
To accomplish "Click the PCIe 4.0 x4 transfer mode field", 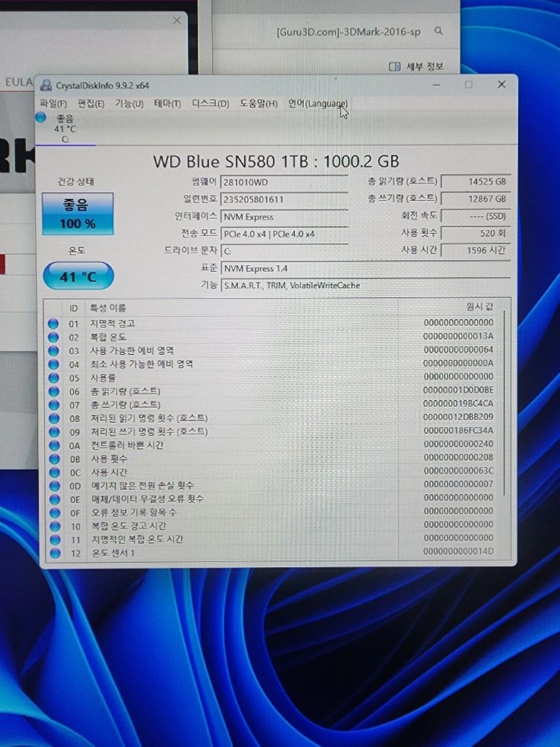I will pyautogui.click(x=284, y=234).
